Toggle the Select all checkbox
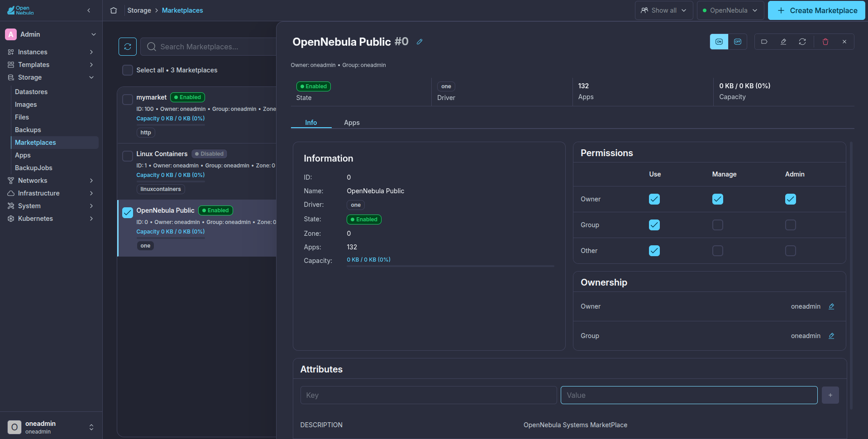This screenshot has width=868, height=439. click(128, 70)
